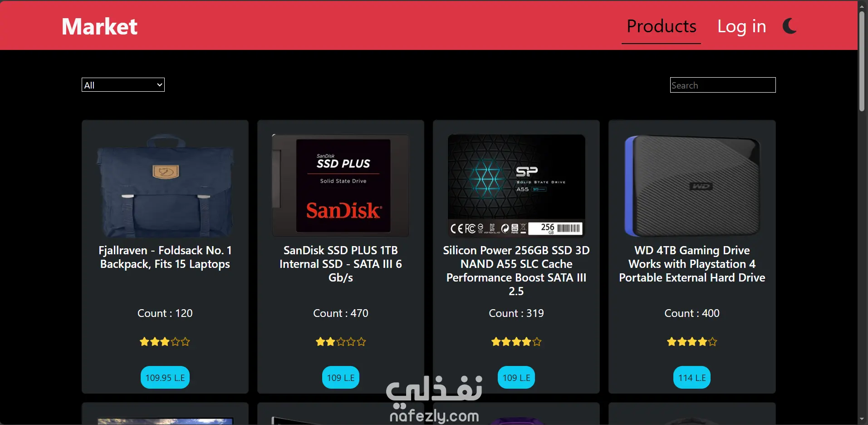Image resolution: width=868 pixels, height=425 pixels.
Task: Click the Market logo title
Action: (x=99, y=26)
